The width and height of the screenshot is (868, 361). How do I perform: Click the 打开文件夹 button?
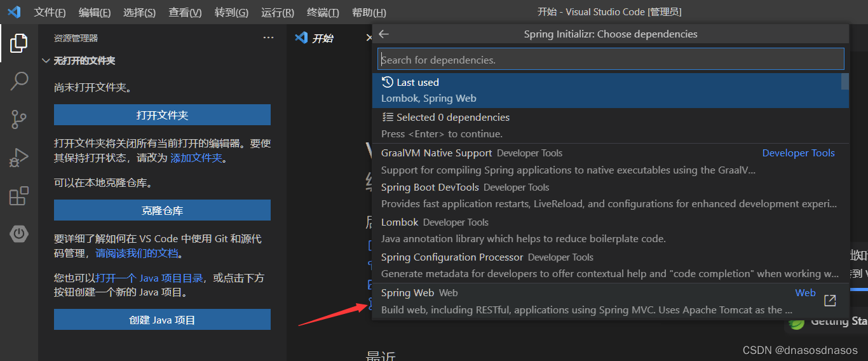point(162,115)
